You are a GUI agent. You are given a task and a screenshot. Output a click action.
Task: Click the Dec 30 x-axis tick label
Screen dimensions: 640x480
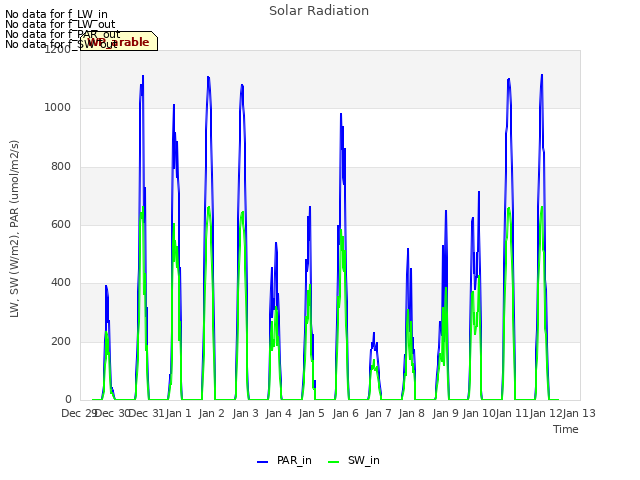(x=112, y=413)
